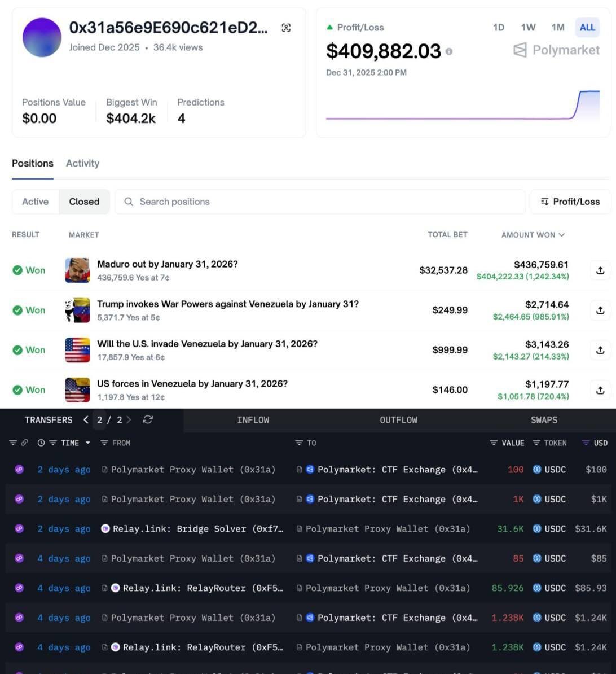Expand the TIME sort dropdown arrow
Viewport: 616px width, 674px height.
click(x=87, y=443)
